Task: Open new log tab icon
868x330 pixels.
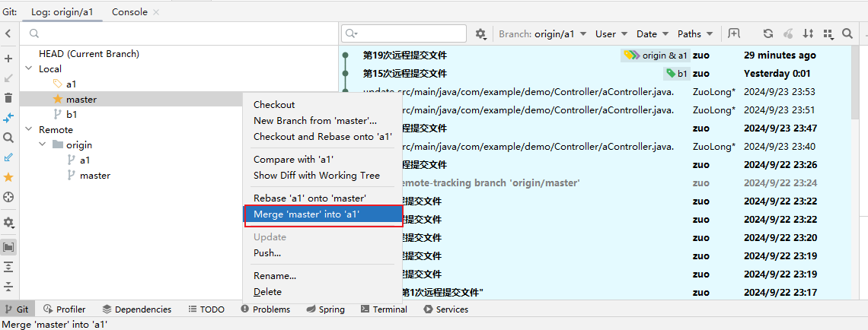Action: pyautogui.click(x=734, y=33)
